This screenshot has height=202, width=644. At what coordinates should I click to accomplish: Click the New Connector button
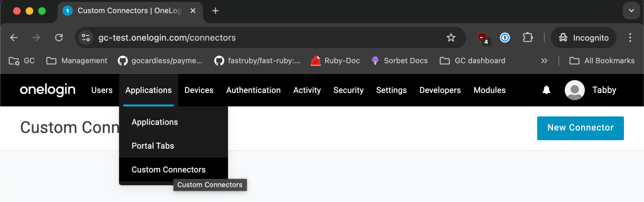580,128
